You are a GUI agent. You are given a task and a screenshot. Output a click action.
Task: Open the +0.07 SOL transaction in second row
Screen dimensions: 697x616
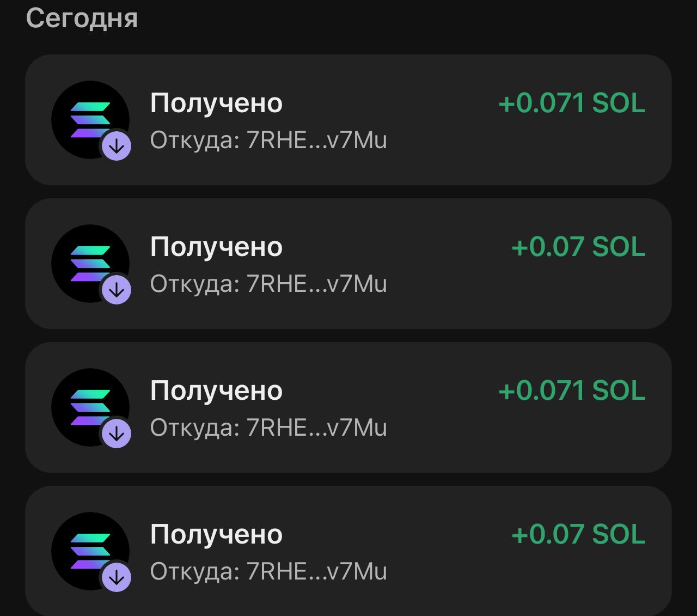348,264
